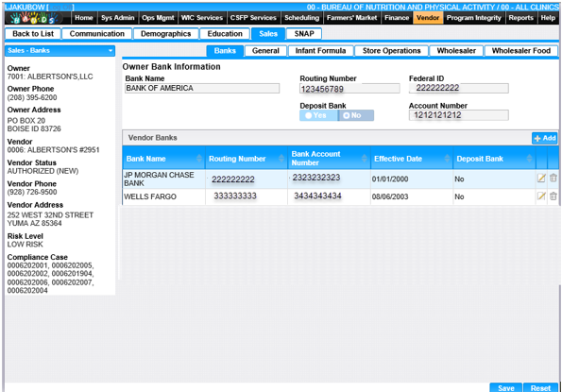Switch to the Wholesaler sub-tab
This screenshot has width=562, height=392.
[456, 51]
